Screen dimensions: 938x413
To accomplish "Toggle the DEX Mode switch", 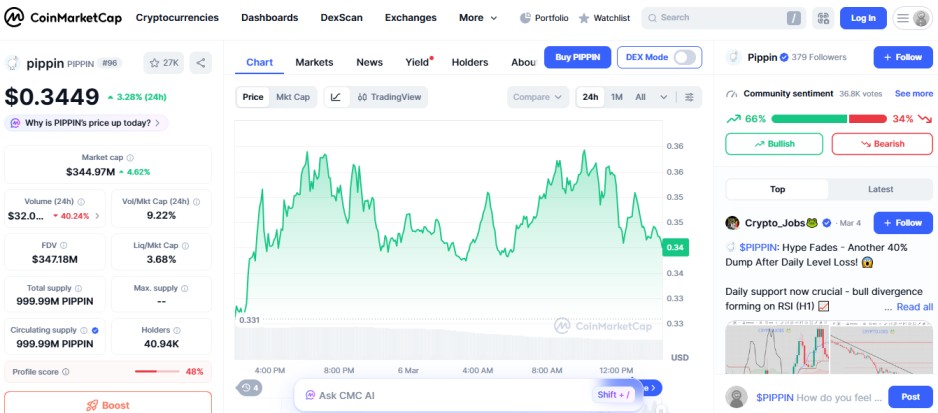I will click(684, 57).
